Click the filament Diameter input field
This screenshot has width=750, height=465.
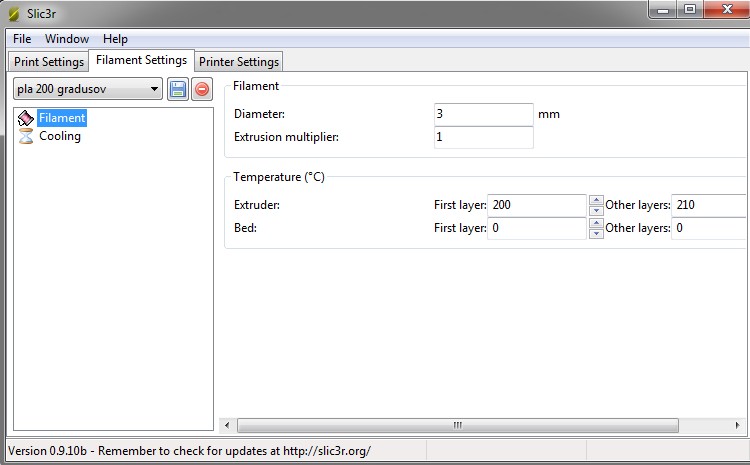pos(483,114)
